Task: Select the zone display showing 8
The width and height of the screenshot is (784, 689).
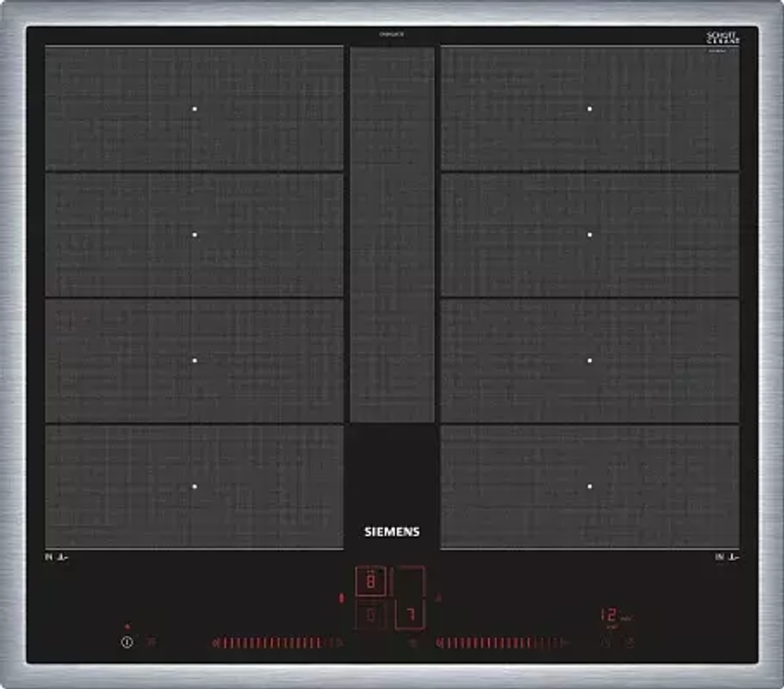Action: coord(371,581)
